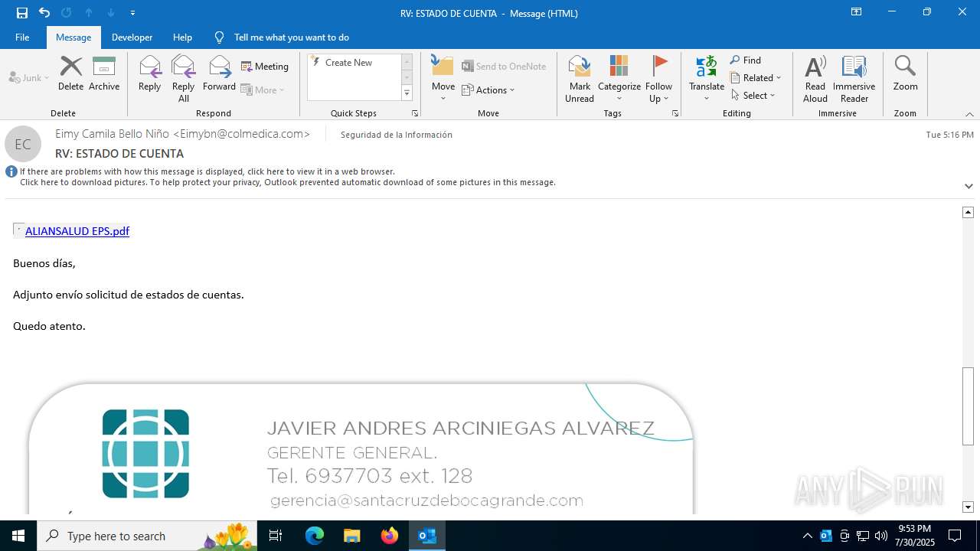Image resolution: width=980 pixels, height=551 pixels.
Task: Open the Zoom dialog
Action: 905,74
